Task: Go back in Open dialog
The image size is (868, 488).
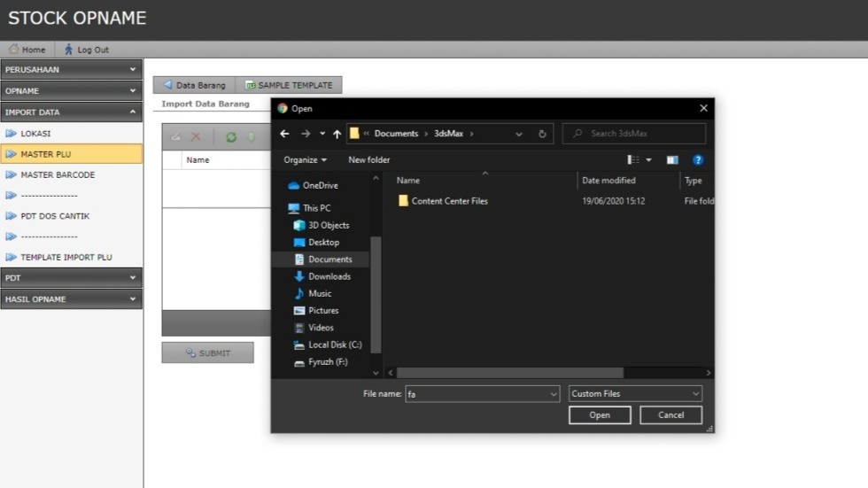Action: (x=284, y=134)
